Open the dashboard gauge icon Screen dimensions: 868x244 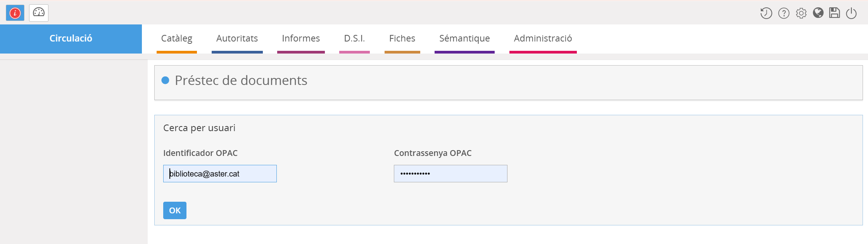pyautogui.click(x=39, y=13)
